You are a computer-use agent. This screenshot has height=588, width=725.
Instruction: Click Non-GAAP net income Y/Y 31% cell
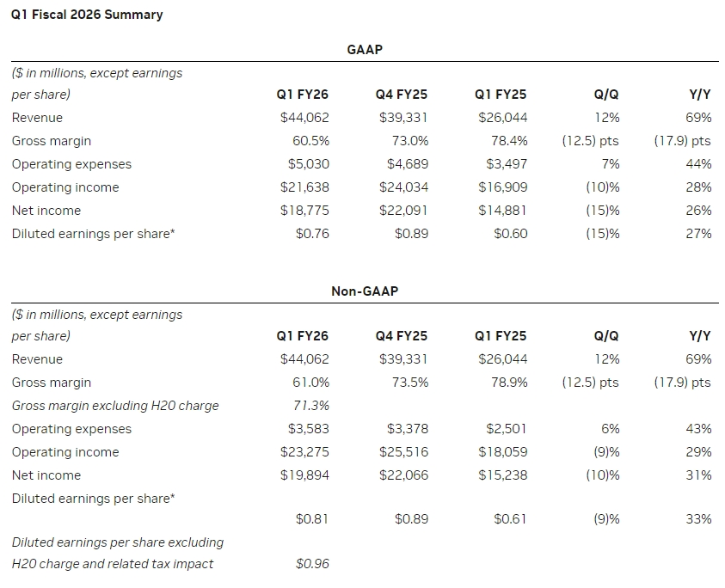[x=698, y=475]
